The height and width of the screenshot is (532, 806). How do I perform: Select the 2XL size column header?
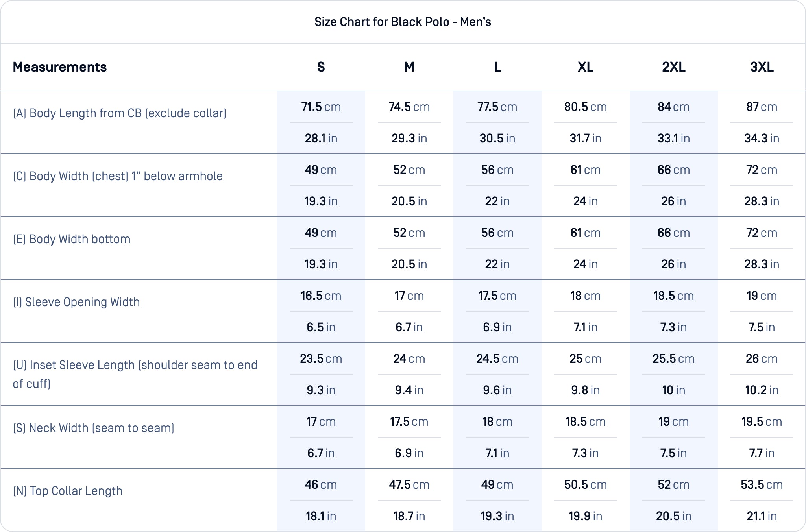(674, 67)
